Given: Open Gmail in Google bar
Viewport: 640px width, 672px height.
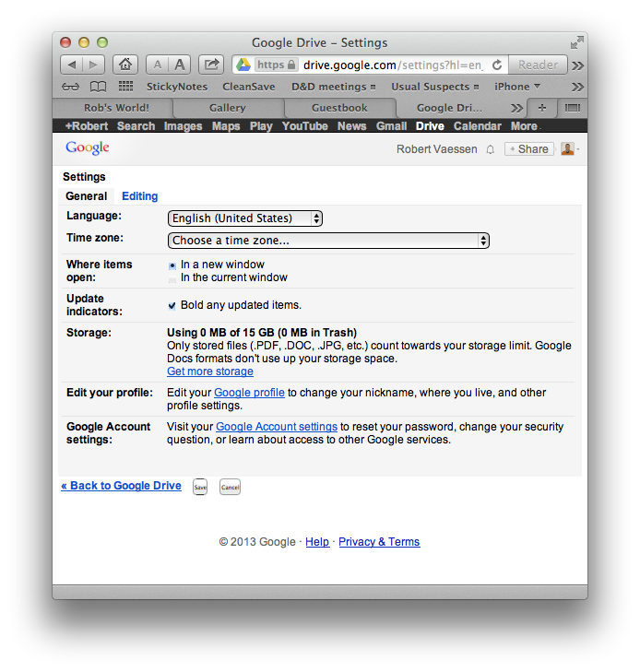Looking at the screenshot, I should [391, 126].
